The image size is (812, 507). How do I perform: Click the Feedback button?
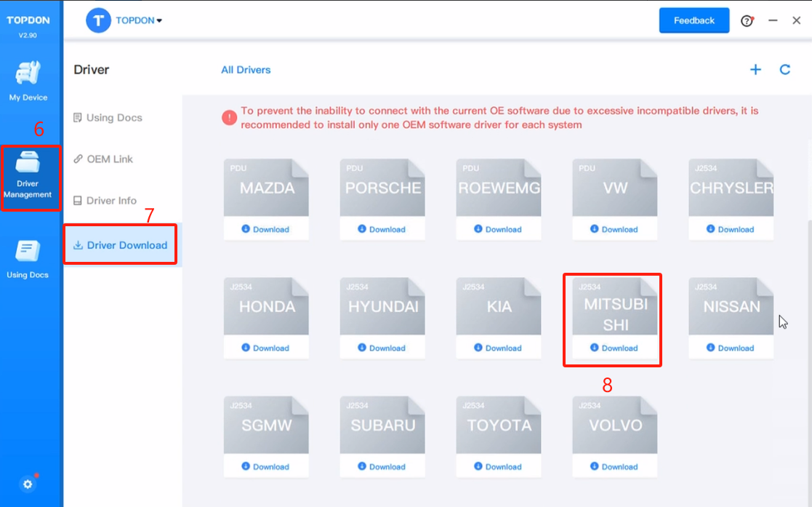[x=694, y=20]
